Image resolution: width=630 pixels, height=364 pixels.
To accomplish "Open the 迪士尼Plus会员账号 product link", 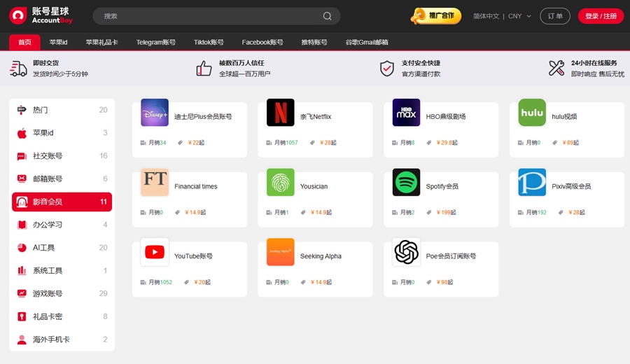I will click(x=203, y=116).
